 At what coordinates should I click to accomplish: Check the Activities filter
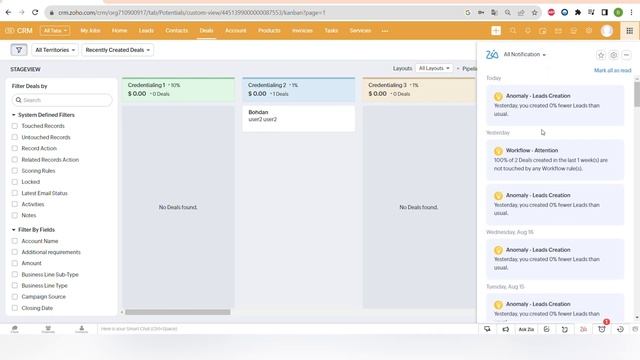tap(15, 204)
